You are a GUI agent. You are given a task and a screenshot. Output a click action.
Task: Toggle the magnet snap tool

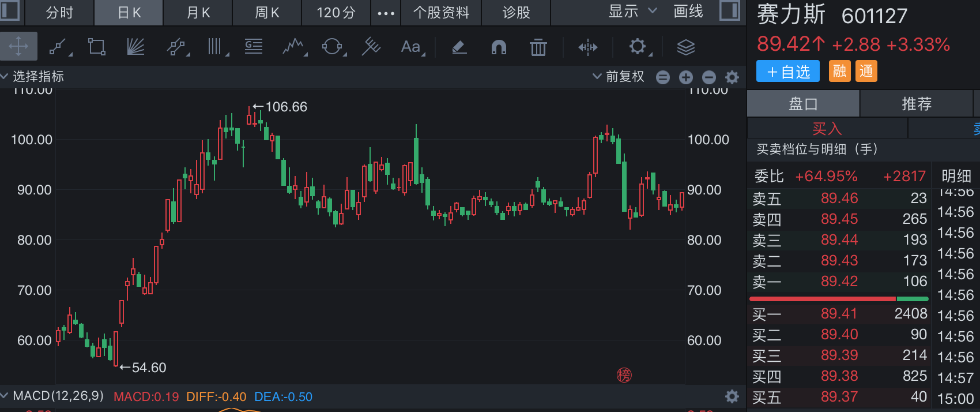[499, 47]
